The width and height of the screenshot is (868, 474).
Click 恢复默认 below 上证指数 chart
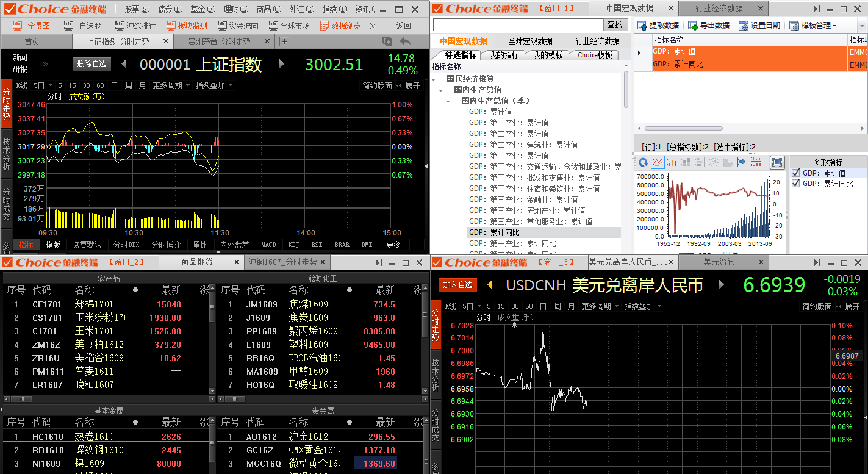87,245
